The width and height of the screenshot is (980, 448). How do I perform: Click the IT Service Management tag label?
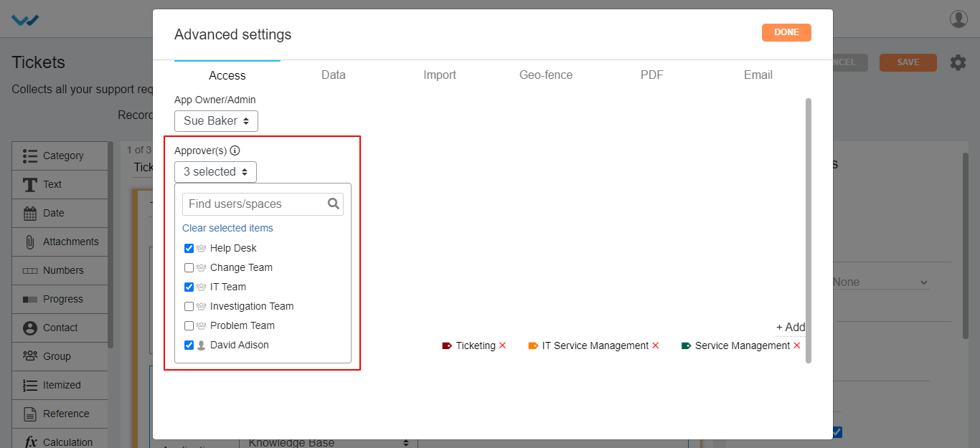[x=595, y=345]
